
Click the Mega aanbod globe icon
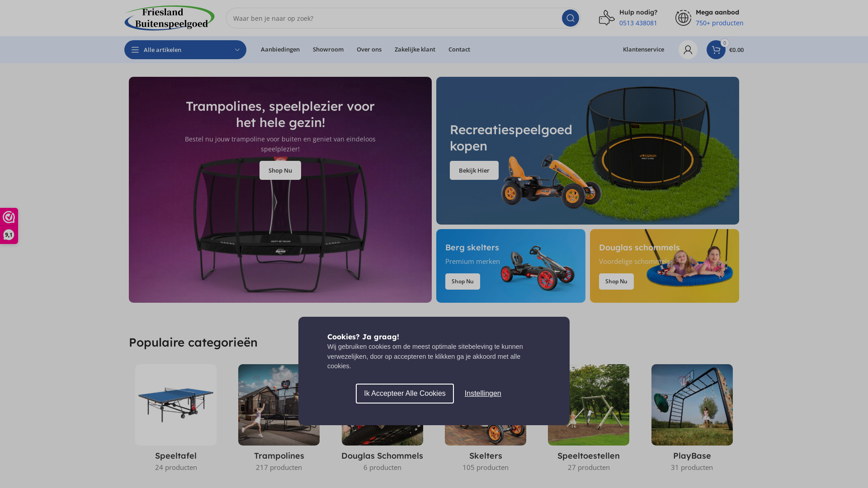(x=683, y=18)
